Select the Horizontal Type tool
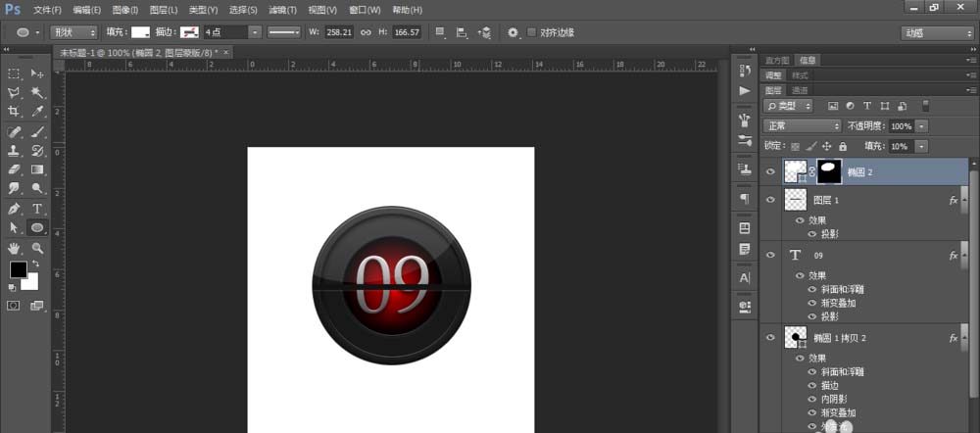This screenshot has height=433, width=980. [37, 209]
